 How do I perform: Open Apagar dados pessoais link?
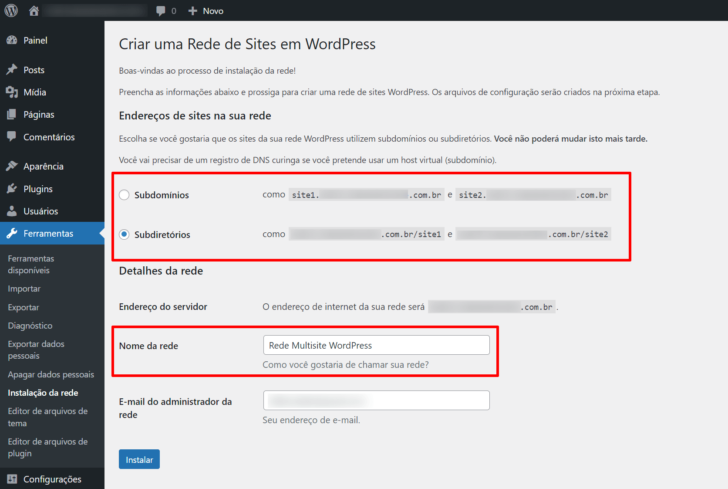pos(51,374)
